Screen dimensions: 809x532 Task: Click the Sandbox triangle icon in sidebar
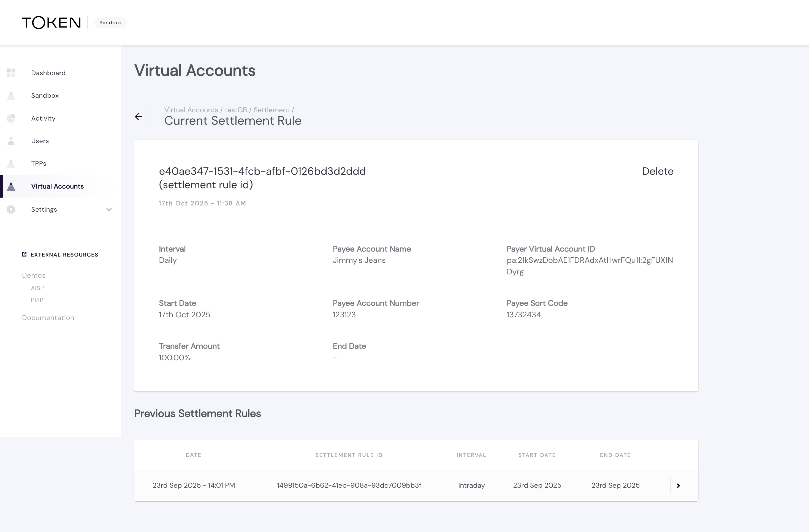point(11,96)
